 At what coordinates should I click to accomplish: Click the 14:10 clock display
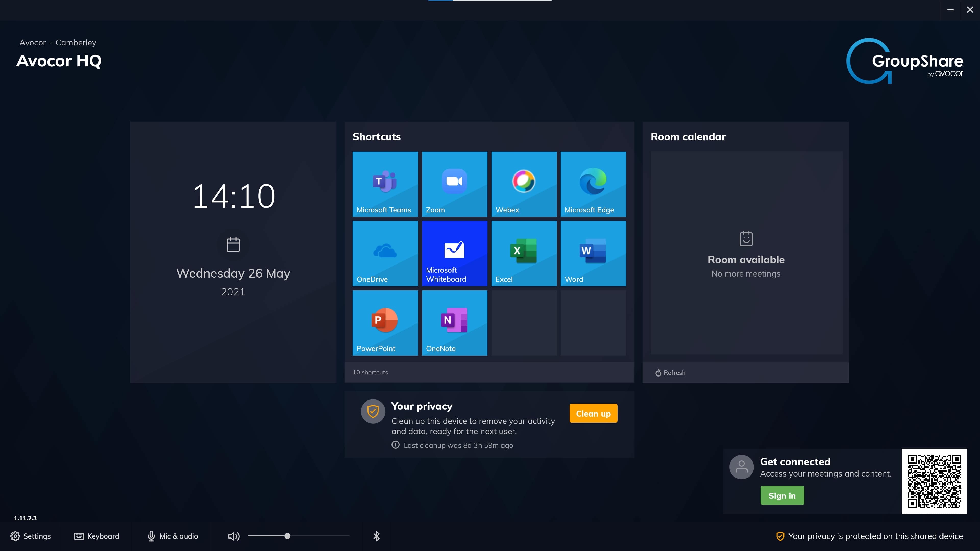coord(234,196)
